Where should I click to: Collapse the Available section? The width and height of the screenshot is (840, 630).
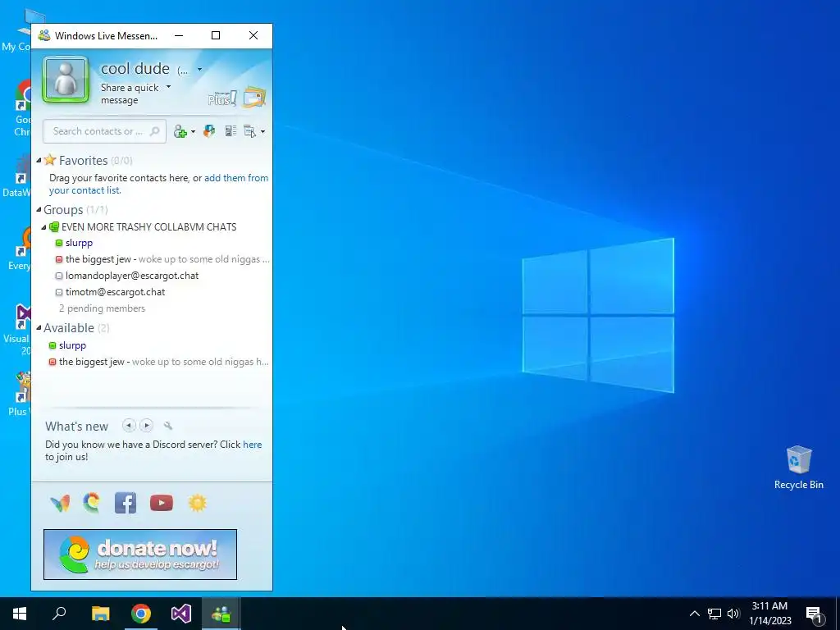(x=39, y=327)
